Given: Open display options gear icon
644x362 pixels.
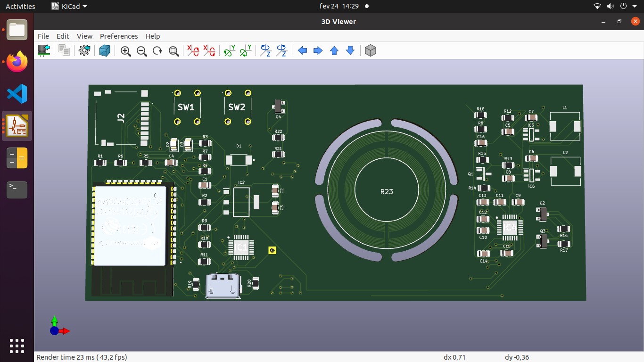Looking at the screenshot, I should pos(84,50).
